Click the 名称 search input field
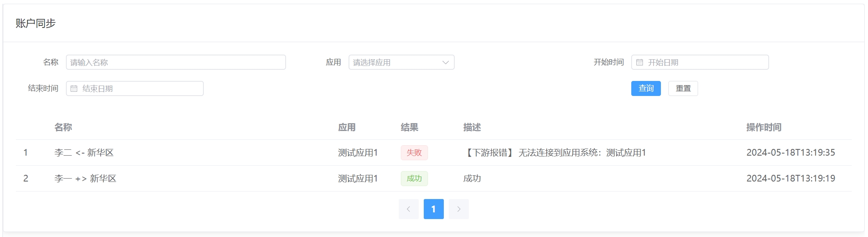The width and height of the screenshot is (868, 237). click(176, 62)
